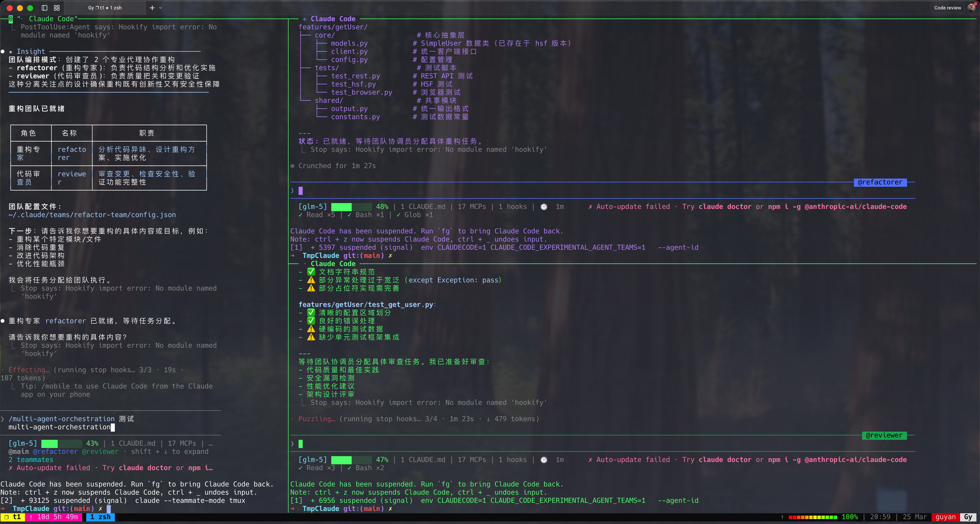Click the clock icon in reviewer status line
Screen dimensions: 980x524
(x=544, y=460)
